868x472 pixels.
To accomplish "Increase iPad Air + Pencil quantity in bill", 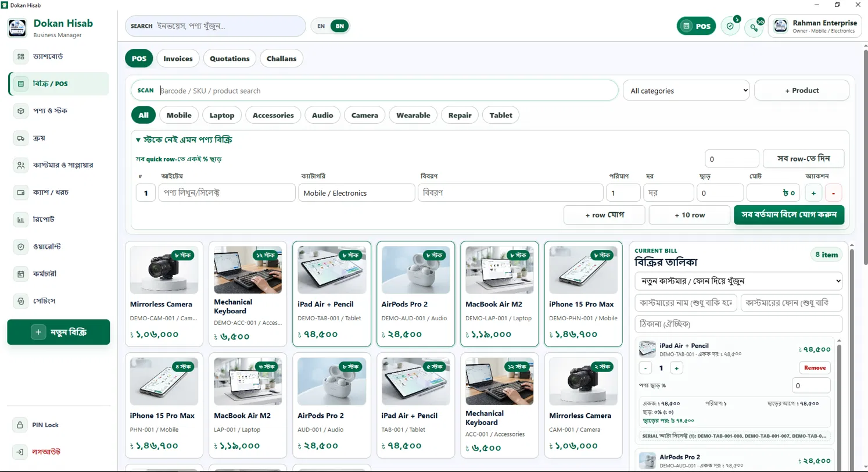I will point(676,368).
